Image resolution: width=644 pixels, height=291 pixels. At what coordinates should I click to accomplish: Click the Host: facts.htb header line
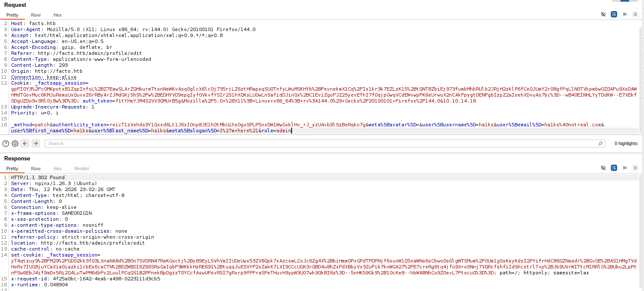click(33, 23)
